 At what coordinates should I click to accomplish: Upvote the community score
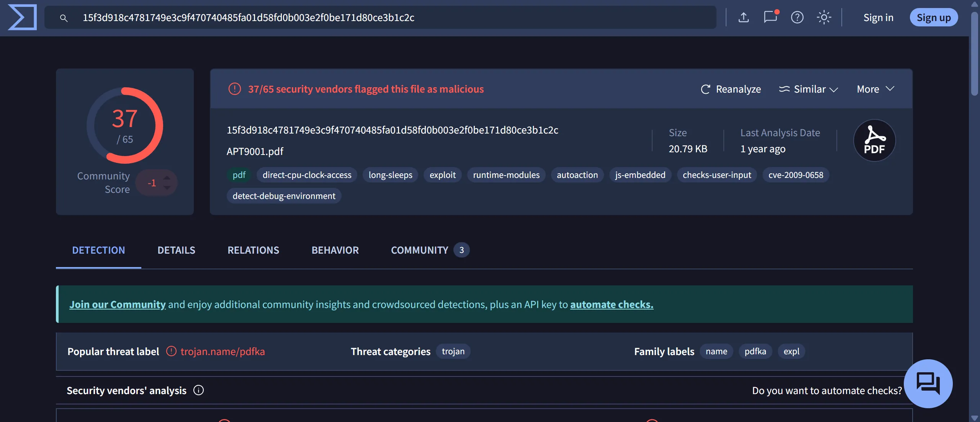point(167,178)
